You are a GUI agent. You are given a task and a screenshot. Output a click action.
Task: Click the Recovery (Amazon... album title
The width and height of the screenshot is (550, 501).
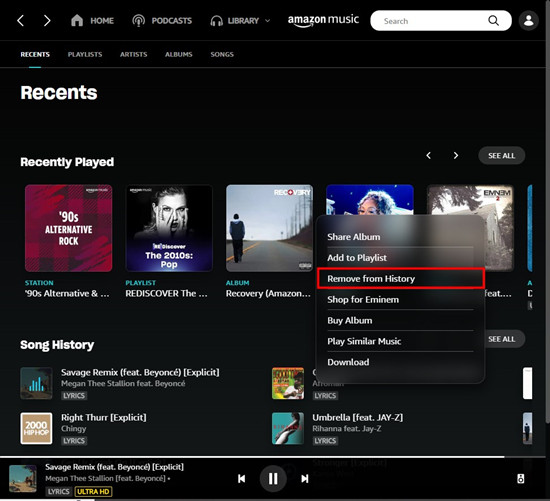tap(268, 293)
